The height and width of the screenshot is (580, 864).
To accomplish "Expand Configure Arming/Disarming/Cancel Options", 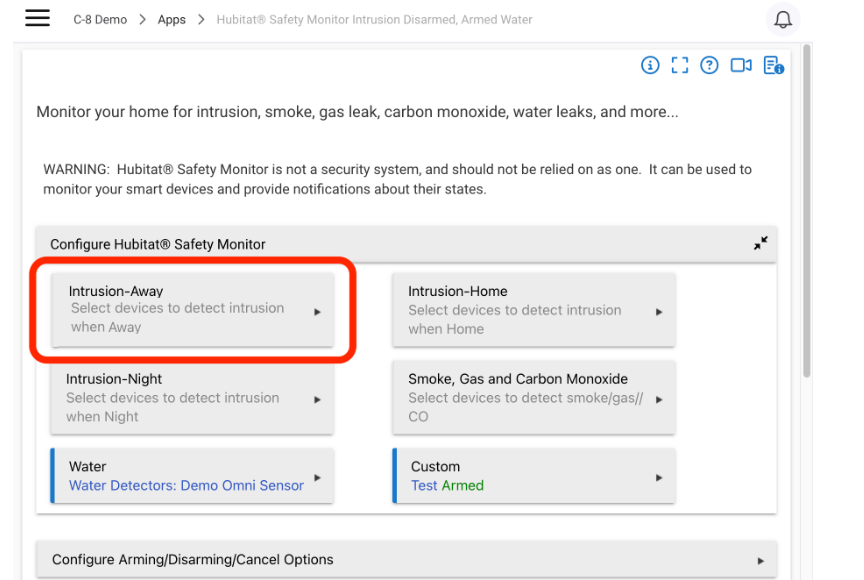I will click(x=407, y=560).
